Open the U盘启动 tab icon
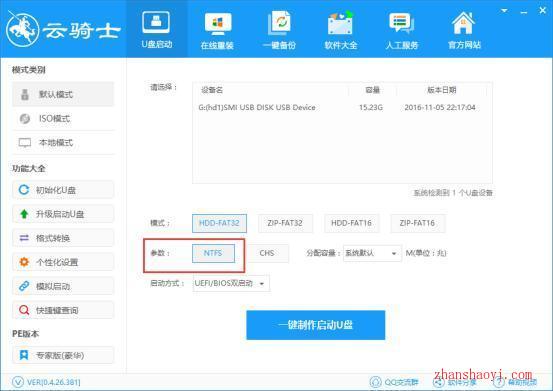This screenshot has height=391, width=553. 156,22
